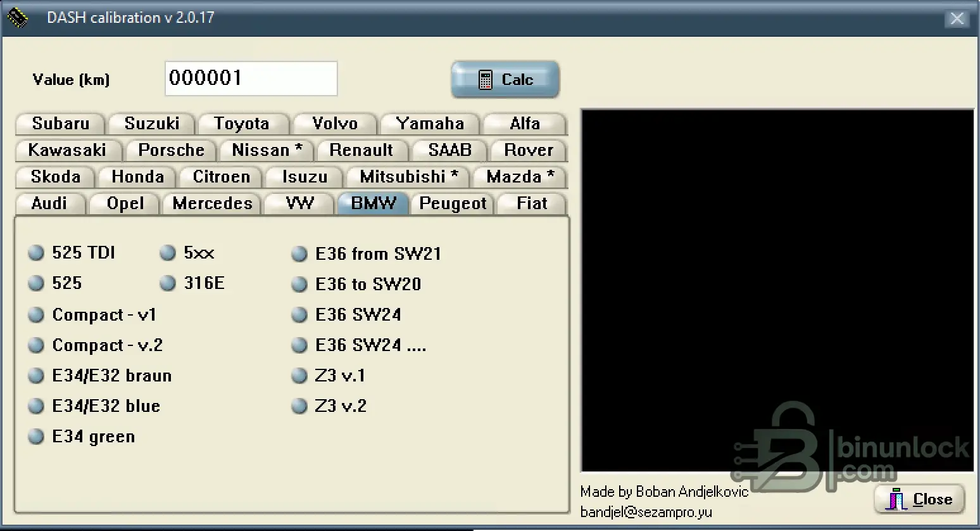Go to the Rover tab
980x531 pixels.
tap(529, 150)
